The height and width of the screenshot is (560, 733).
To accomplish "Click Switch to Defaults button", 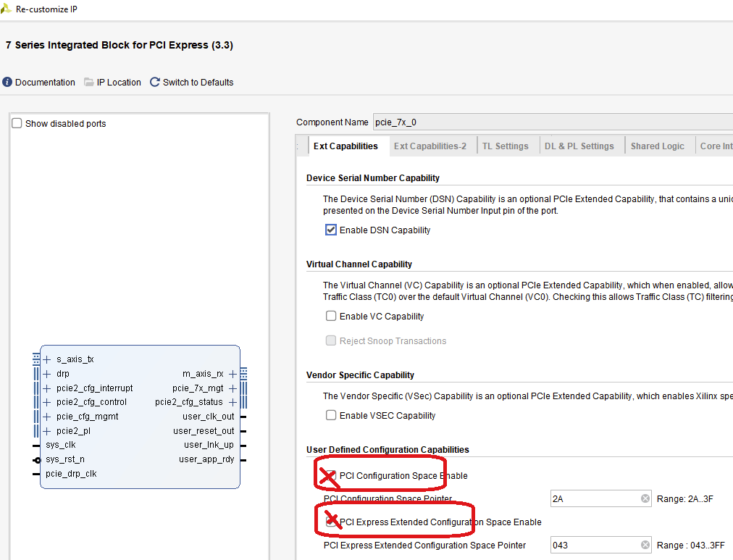I will click(198, 83).
